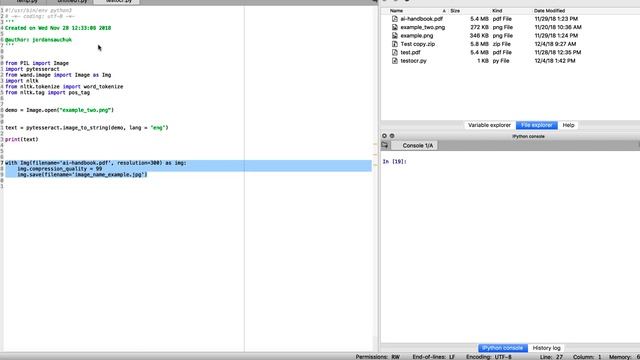The height and width of the screenshot is (360, 640).
Task: Click the example.png image file icon
Action: 394,36
